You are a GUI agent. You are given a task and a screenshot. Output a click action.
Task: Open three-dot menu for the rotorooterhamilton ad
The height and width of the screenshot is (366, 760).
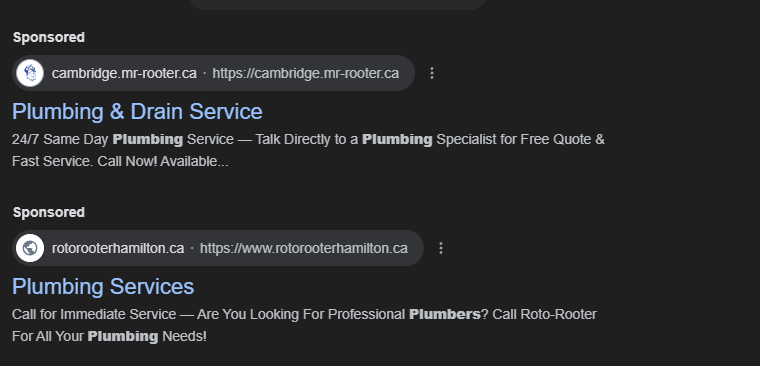point(441,248)
